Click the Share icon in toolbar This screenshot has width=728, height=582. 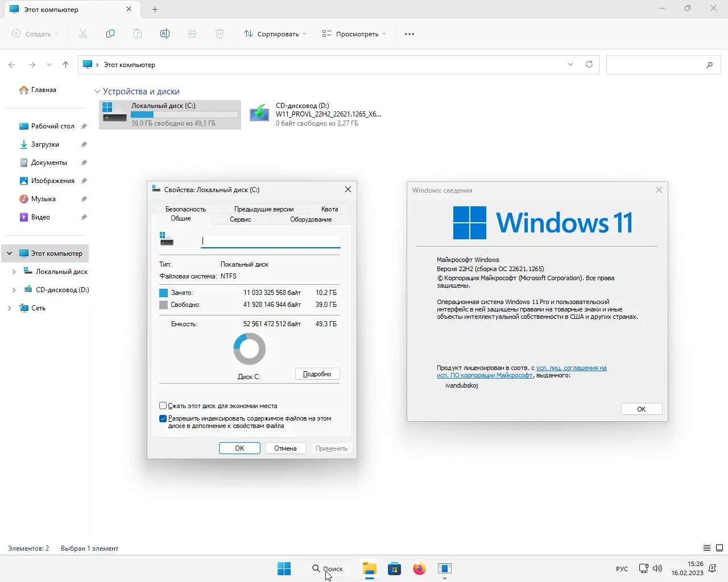(x=192, y=34)
